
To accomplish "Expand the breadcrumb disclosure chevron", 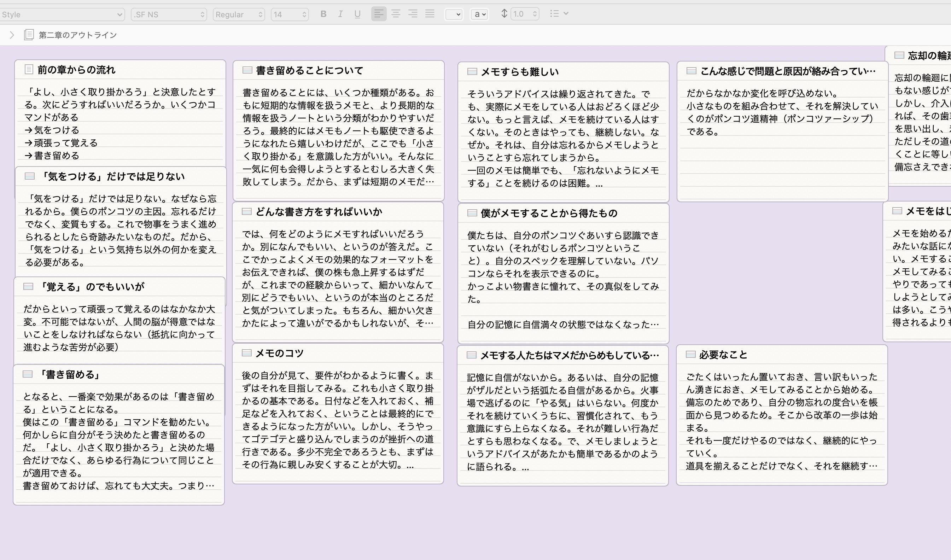I will tap(12, 35).
